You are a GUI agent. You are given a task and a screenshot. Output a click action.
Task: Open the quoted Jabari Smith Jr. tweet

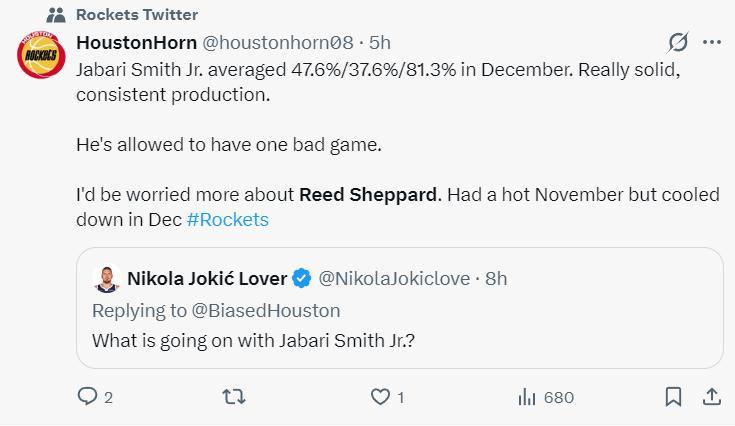coord(400,340)
